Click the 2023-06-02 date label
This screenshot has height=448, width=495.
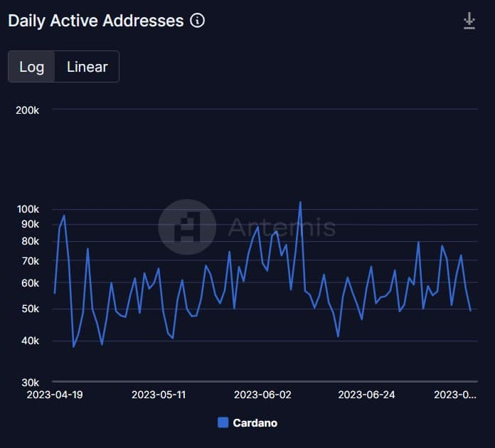(262, 395)
